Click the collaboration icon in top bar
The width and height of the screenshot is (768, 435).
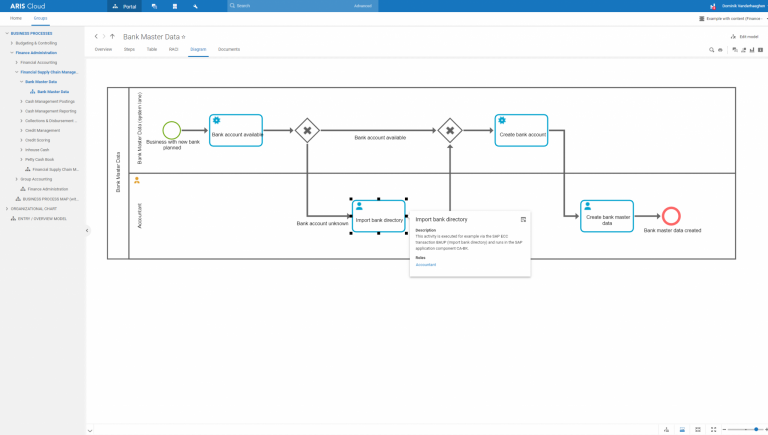(154, 6)
